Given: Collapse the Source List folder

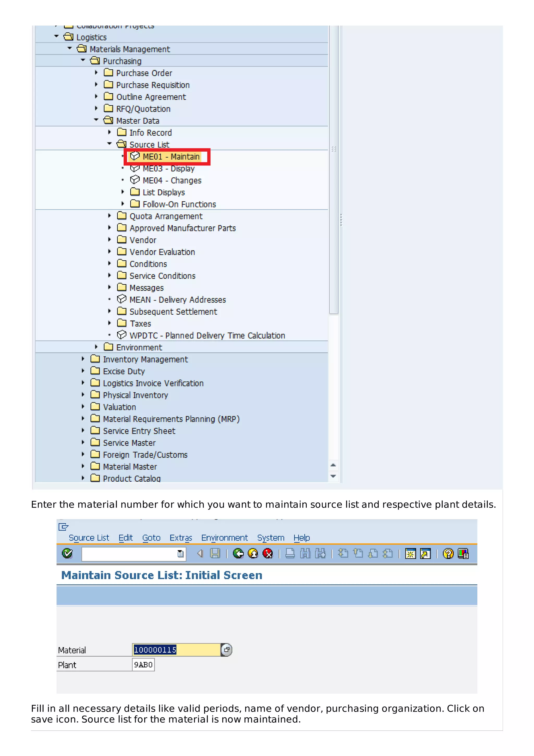Looking at the screenshot, I should point(109,143).
